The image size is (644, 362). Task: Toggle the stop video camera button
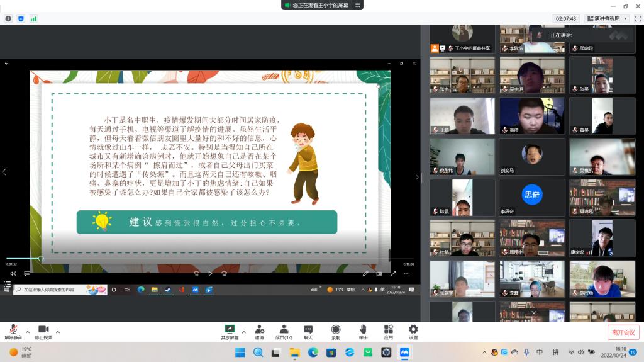click(43, 331)
